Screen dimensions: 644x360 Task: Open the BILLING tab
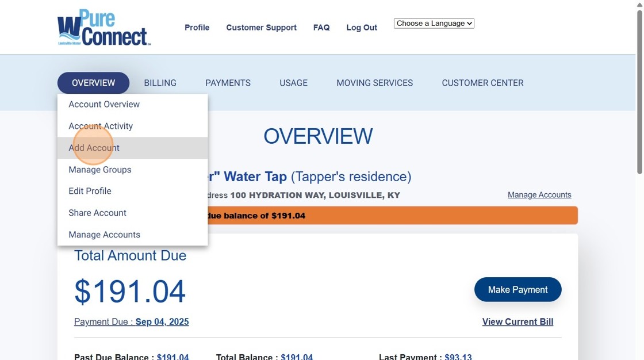point(160,83)
